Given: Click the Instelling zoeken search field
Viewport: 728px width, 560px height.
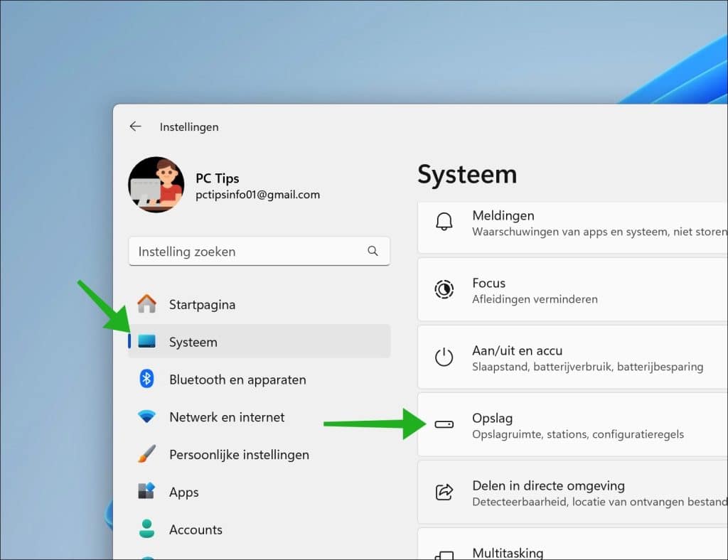Looking at the screenshot, I should pyautogui.click(x=259, y=251).
